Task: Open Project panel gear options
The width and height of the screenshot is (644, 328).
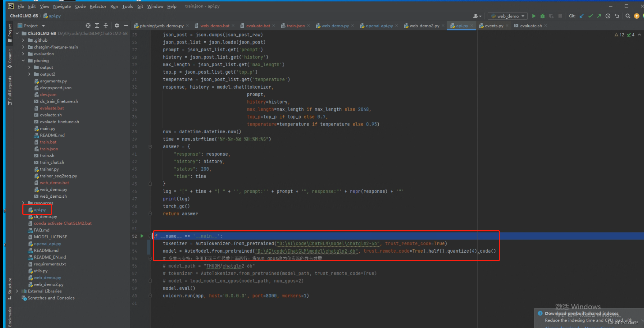Action: (x=117, y=26)
